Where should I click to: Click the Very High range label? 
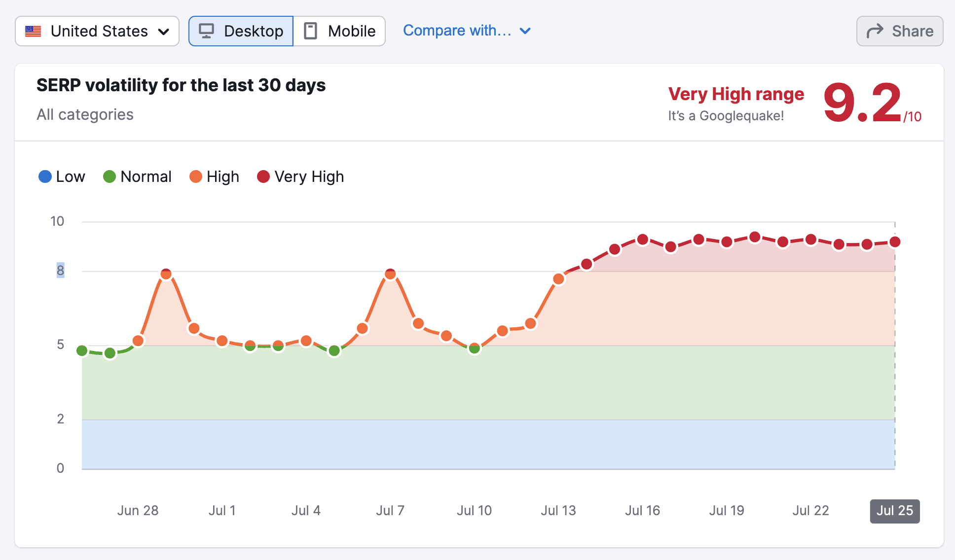coord(736,94)
